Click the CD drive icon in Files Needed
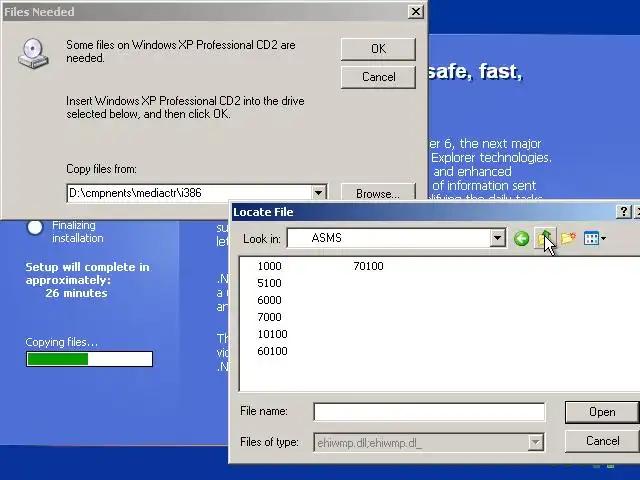The width and height of the screenshot is (640, 480). 33,53
